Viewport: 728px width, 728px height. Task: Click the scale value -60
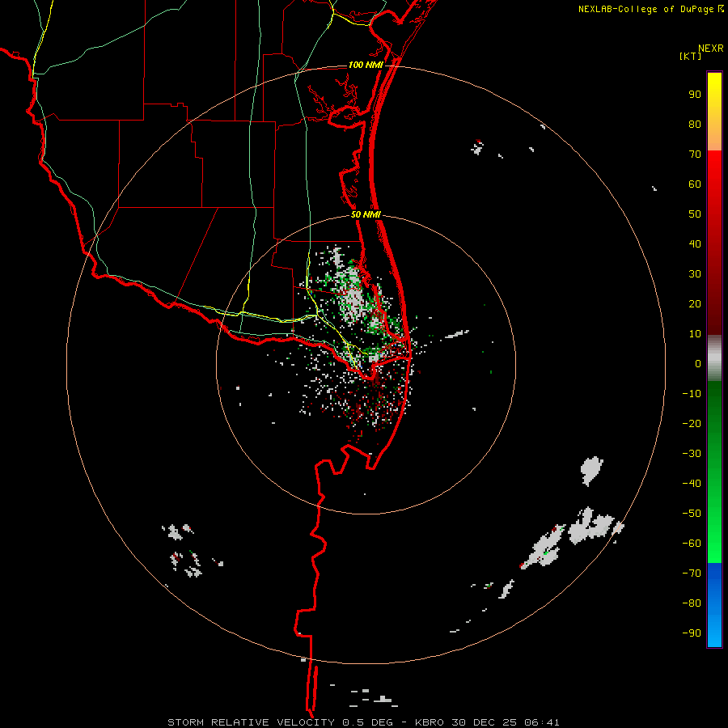(x=692, y=544)
